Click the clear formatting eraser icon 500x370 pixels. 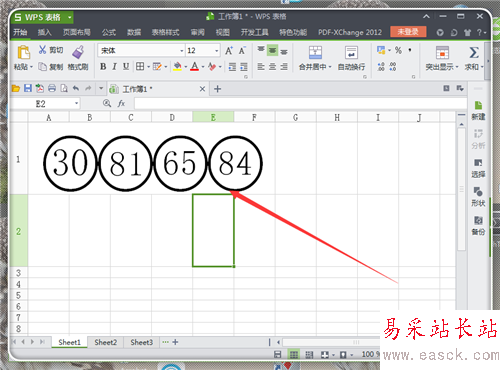[x=212, y=67]
